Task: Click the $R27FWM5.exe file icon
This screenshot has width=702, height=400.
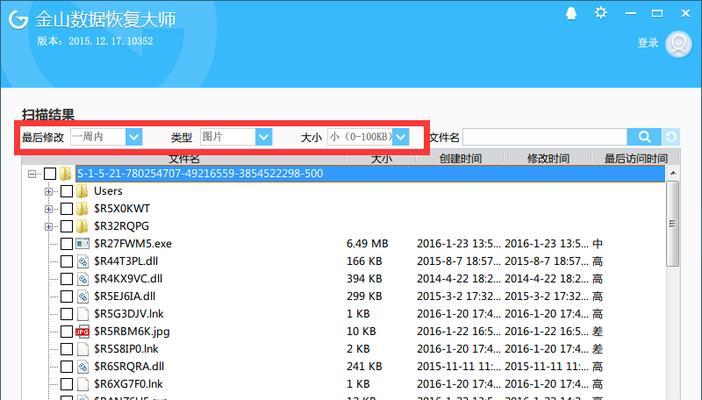Action: click(x=82, y=244)
